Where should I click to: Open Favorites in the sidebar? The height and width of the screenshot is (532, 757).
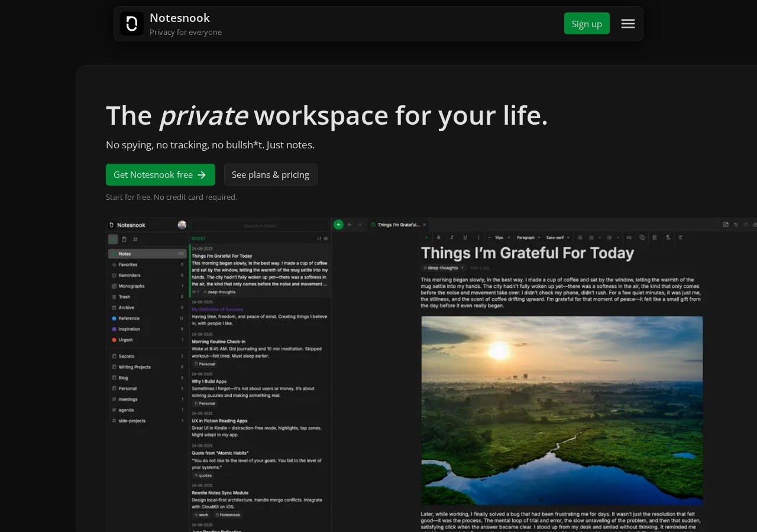(x=147, y=265)
